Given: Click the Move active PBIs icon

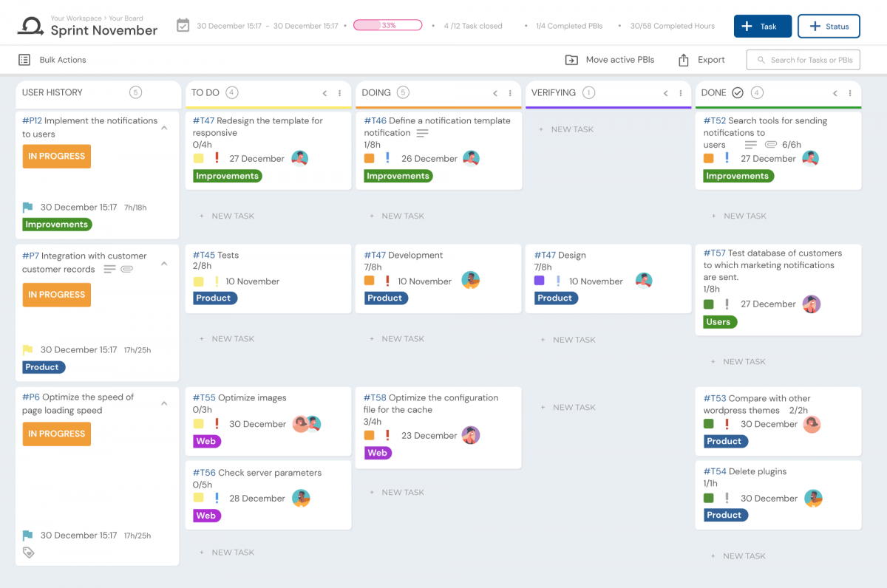Looking at the screenshot, I should click(570, 59).
